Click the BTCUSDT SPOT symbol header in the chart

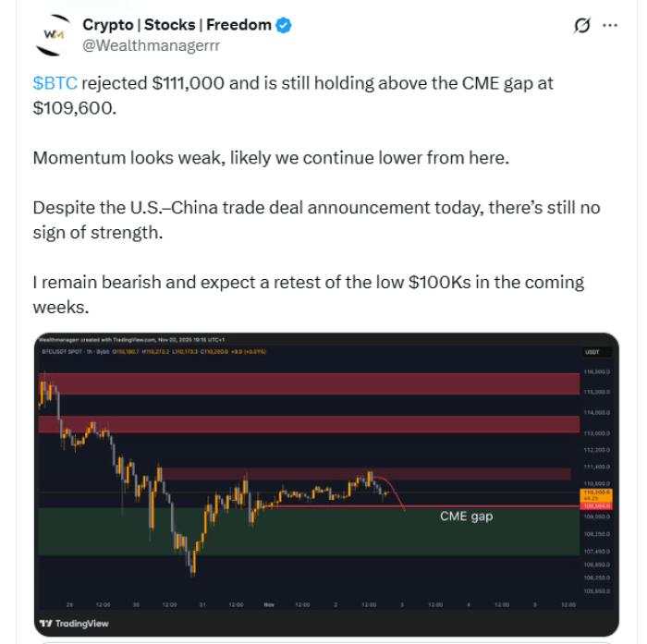pos(69,353)
